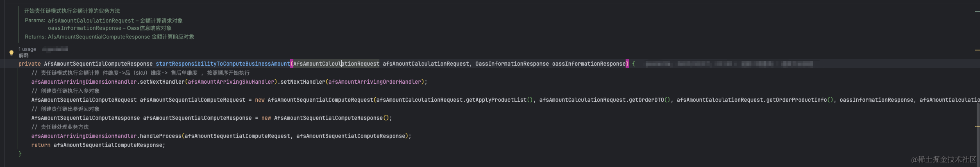Click the Returns line in the doc comment
The image size is (980, 167).
click(x=109, y=37)
